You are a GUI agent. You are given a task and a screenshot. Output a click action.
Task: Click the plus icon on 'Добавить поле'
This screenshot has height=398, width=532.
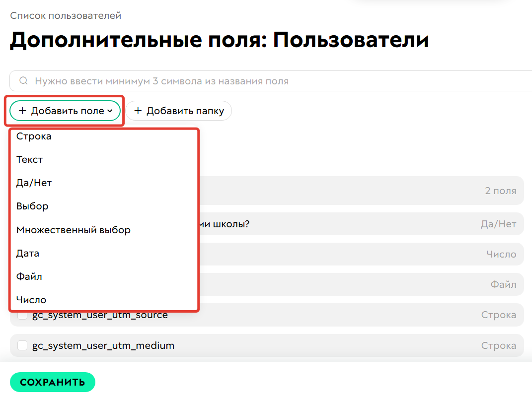pos(22,111)
